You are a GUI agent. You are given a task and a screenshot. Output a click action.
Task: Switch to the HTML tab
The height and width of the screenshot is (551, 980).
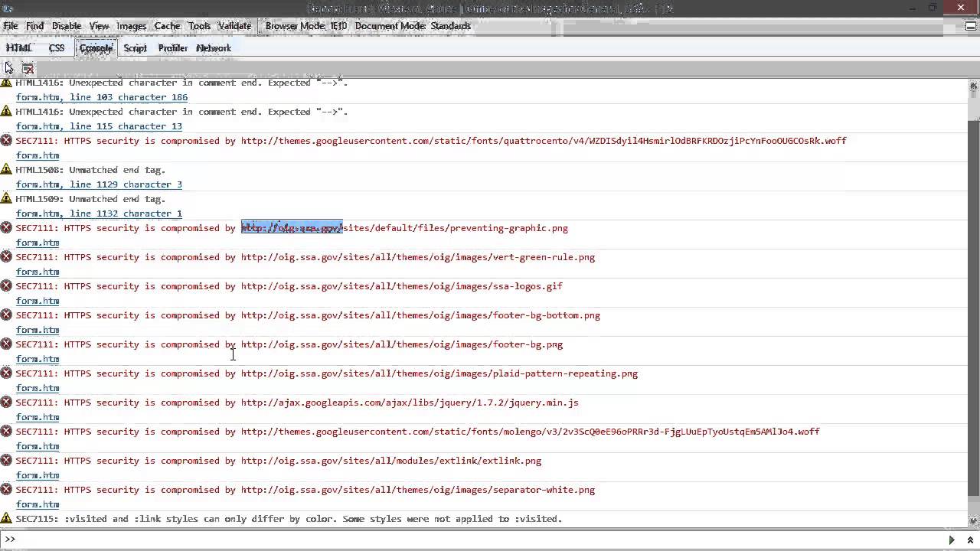pos(19,48)
